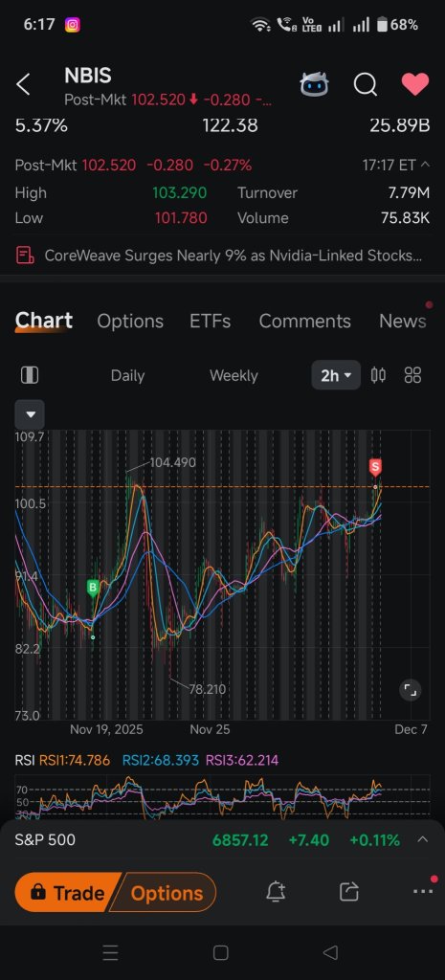Collapse the chart indicator dropdown arrow
445x980 pixels.
[30, 414]
